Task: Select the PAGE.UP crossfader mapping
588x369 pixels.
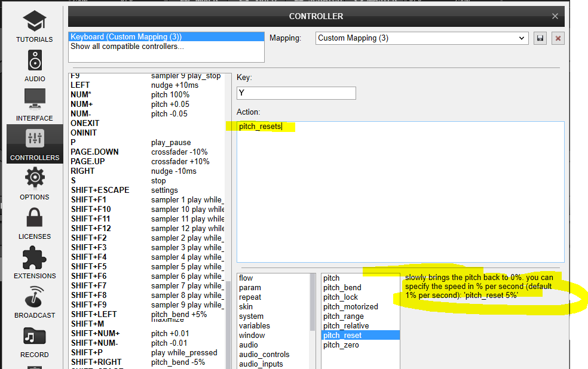Action: tap(148, 161)
